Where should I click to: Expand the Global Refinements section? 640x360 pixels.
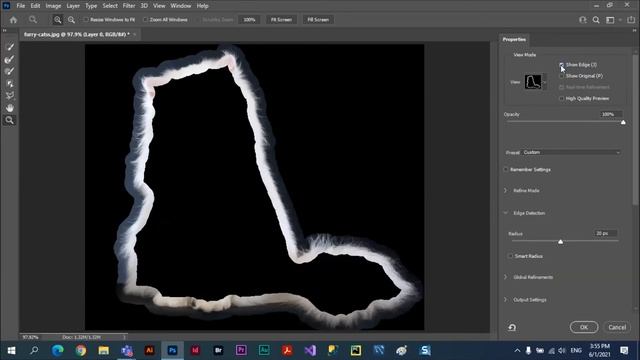coord(506,277)
